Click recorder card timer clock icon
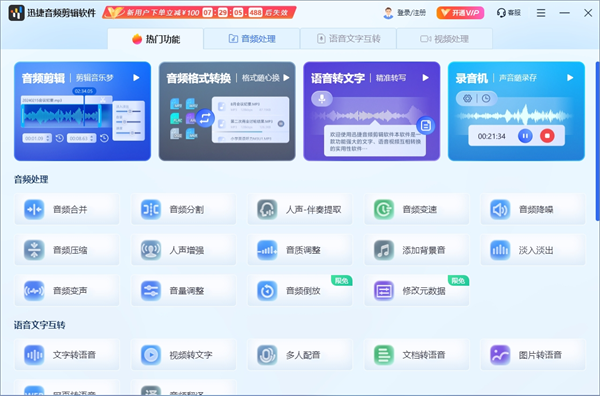The image size is (600, 396). tap(486, 98)
